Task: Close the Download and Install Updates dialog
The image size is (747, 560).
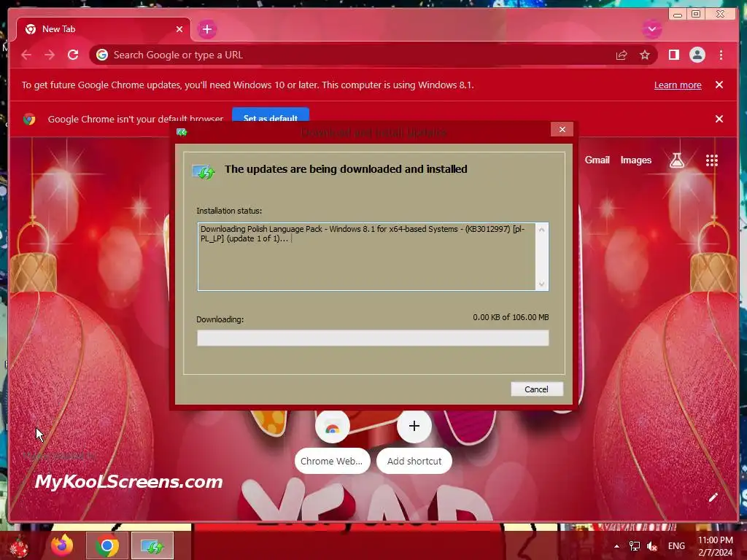Action: [x=562, y=129]
